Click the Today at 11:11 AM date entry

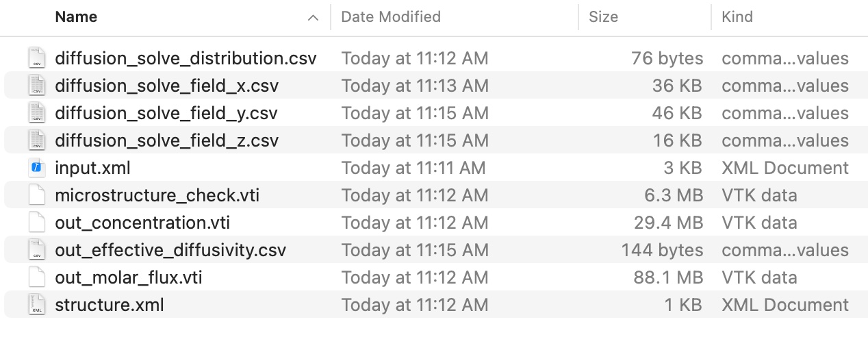(413, 168)
